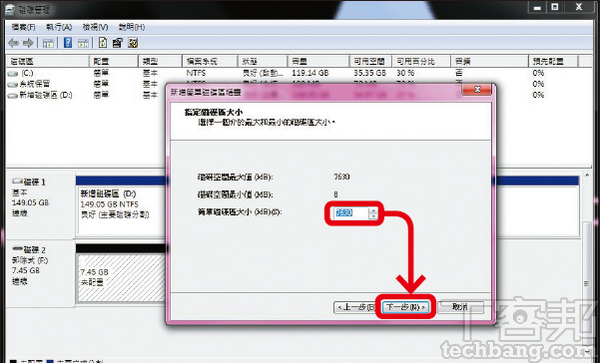The image size is (600, 363).
Task: Increase volume size with the spinner up arrow
Action: point(373,210)
